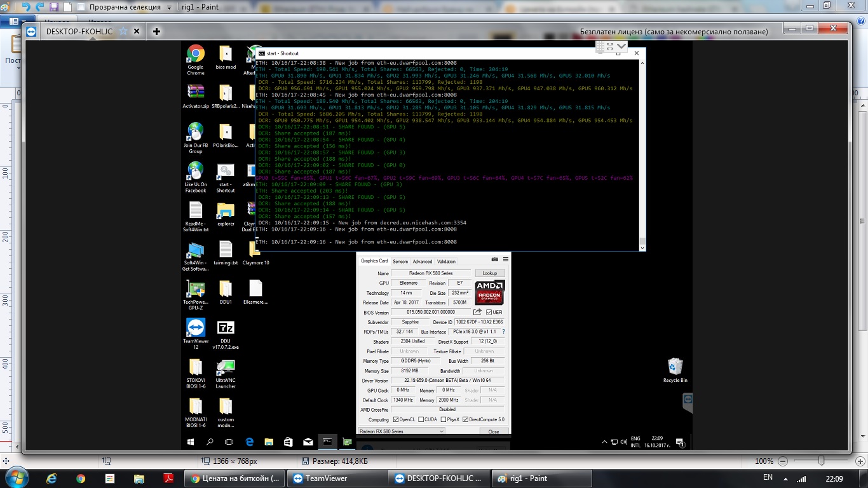Click Paint save icon in quick access

coord(53,6)
